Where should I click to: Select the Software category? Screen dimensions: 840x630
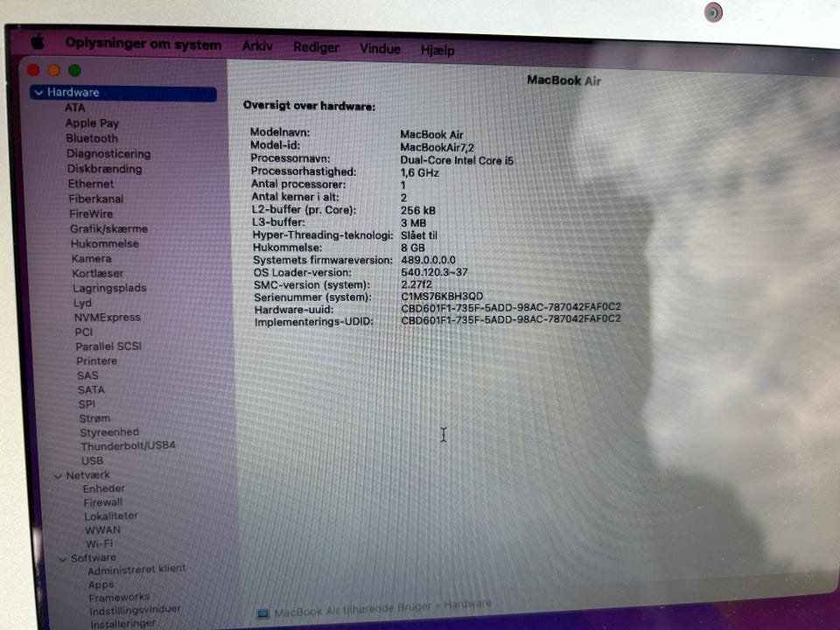93,557
